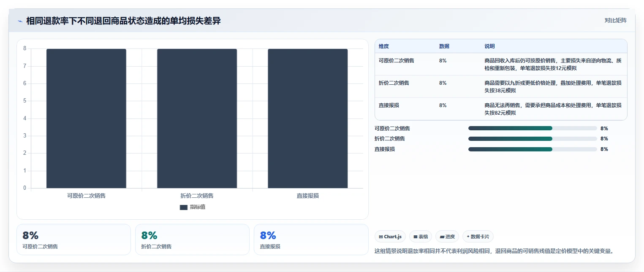Select the Chart.js tag chip
The height and width of the screenshot is (272, 644).
(x=390, y=237)
